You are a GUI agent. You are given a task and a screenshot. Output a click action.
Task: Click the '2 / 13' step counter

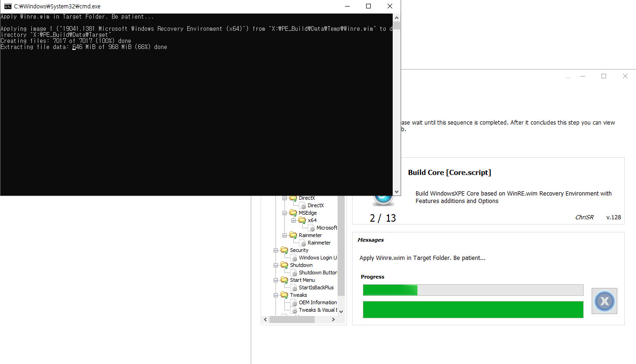[x=383, y=218]
